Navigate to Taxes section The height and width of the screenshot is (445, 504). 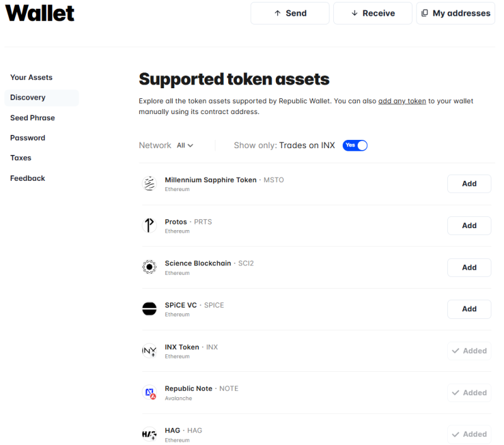pos(21,158)
